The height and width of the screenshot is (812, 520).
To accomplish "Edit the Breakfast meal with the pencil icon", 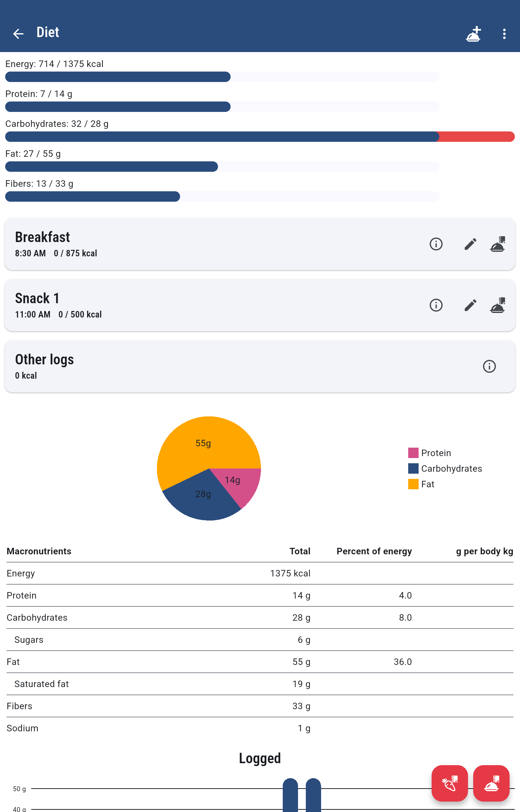I will pos(470,244).
